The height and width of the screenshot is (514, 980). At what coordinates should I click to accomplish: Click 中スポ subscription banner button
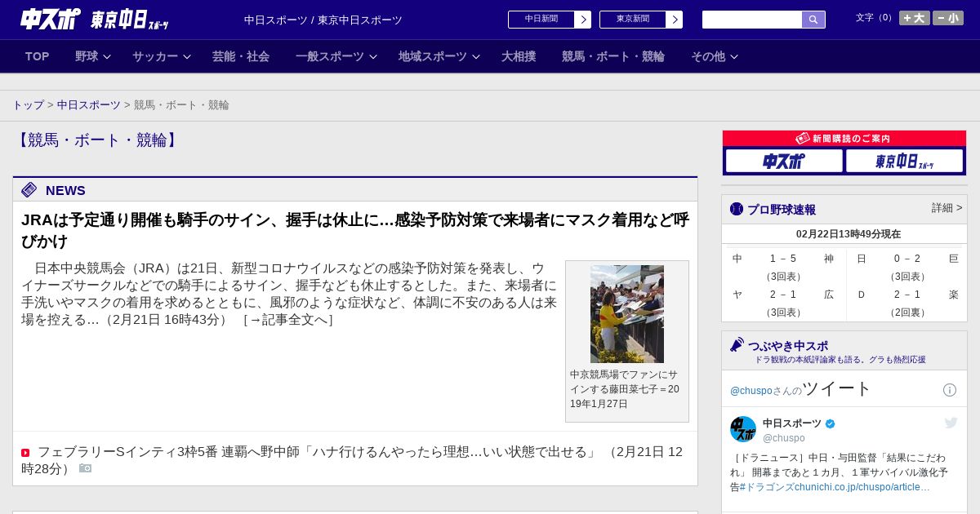[784, 161]
